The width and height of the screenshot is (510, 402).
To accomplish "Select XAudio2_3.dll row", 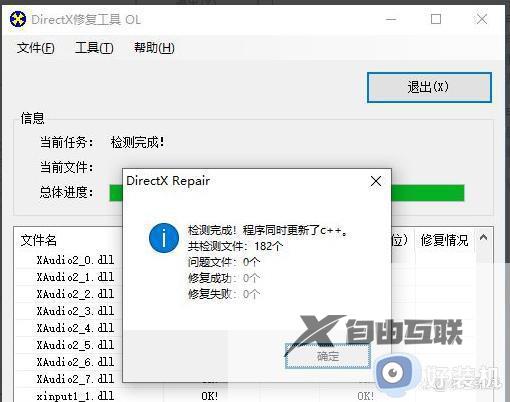I will click(75, 311).
